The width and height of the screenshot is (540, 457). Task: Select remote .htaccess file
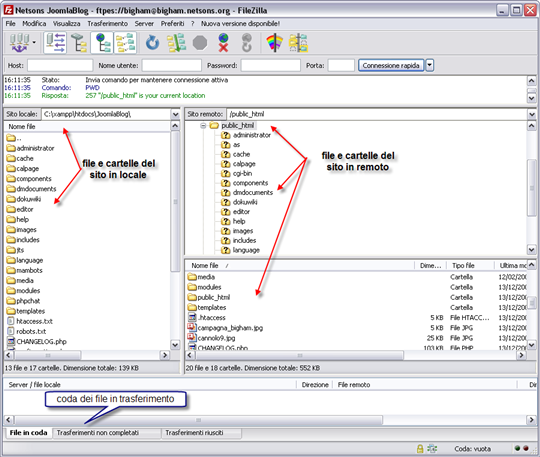(211, 318)
